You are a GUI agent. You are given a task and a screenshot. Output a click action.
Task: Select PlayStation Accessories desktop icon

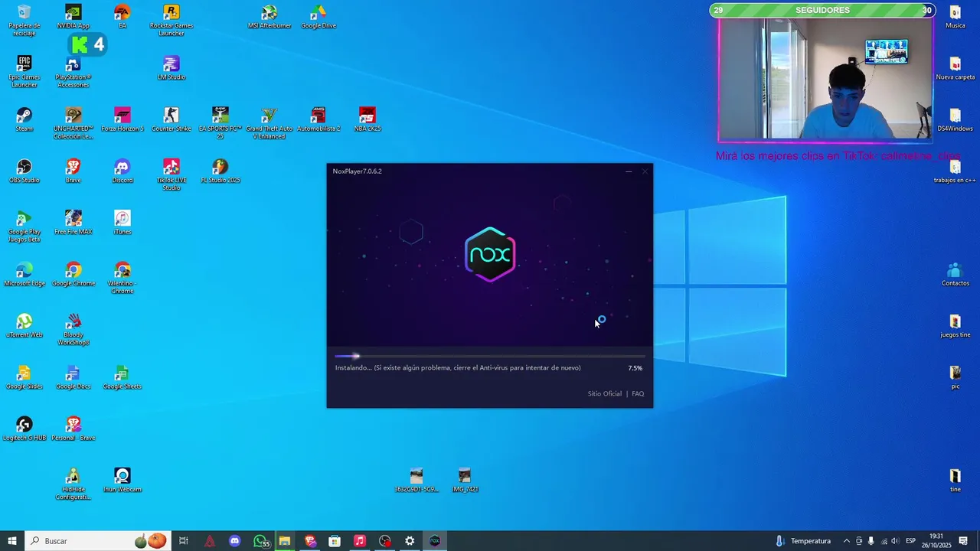click(x=73, y=72)
